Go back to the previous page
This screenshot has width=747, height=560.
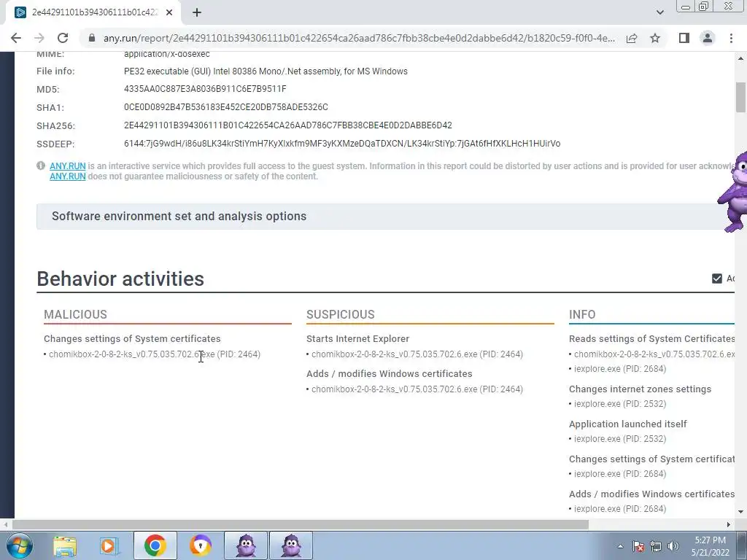pos(16,38)
